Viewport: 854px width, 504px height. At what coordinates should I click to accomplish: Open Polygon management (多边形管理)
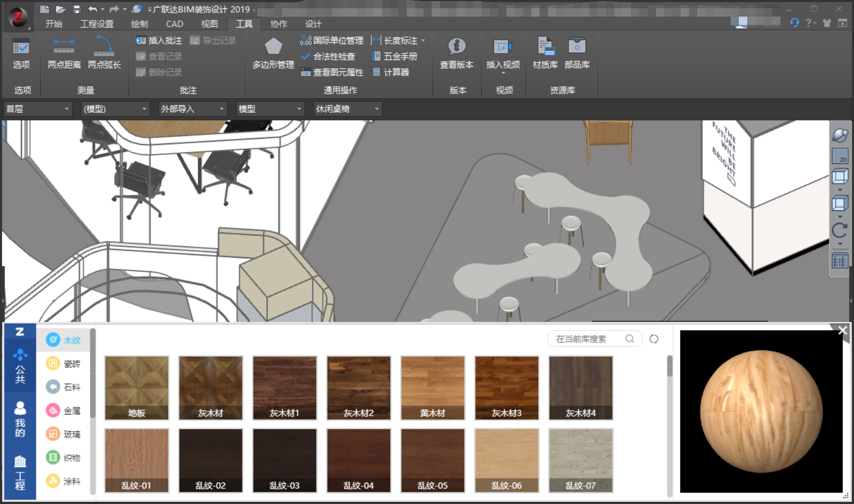(273, 53)
